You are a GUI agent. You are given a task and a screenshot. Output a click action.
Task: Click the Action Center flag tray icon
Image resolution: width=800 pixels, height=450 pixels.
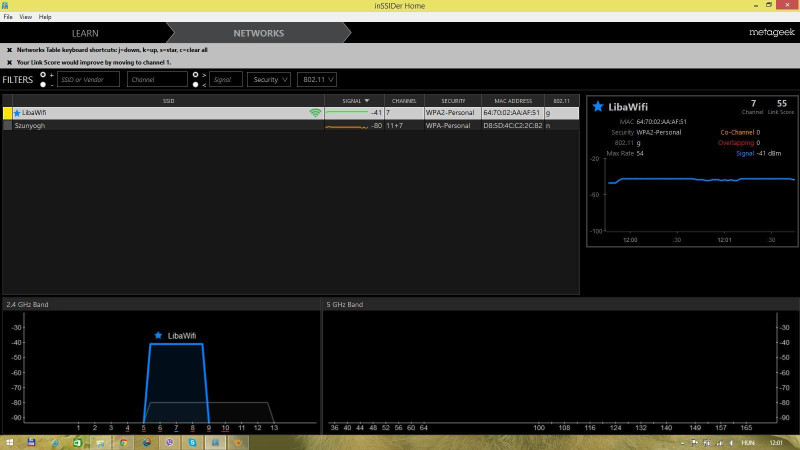[x=694, y=443]
